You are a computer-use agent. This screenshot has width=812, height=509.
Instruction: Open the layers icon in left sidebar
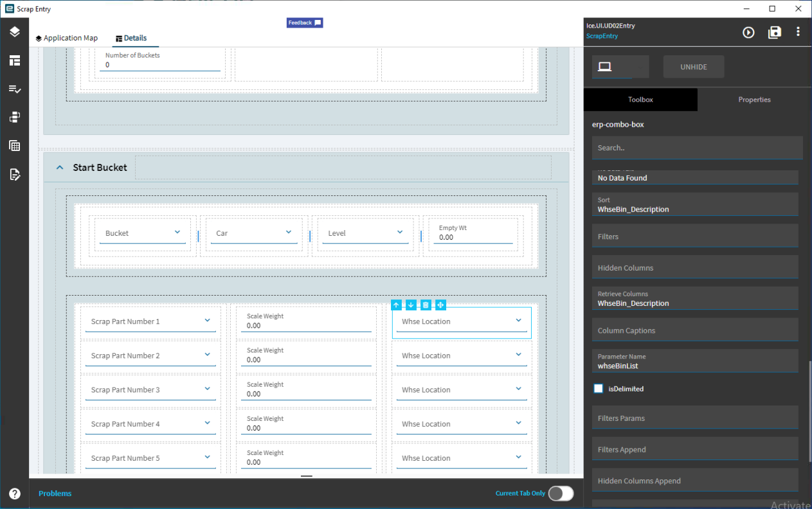(x=15, y=31)
